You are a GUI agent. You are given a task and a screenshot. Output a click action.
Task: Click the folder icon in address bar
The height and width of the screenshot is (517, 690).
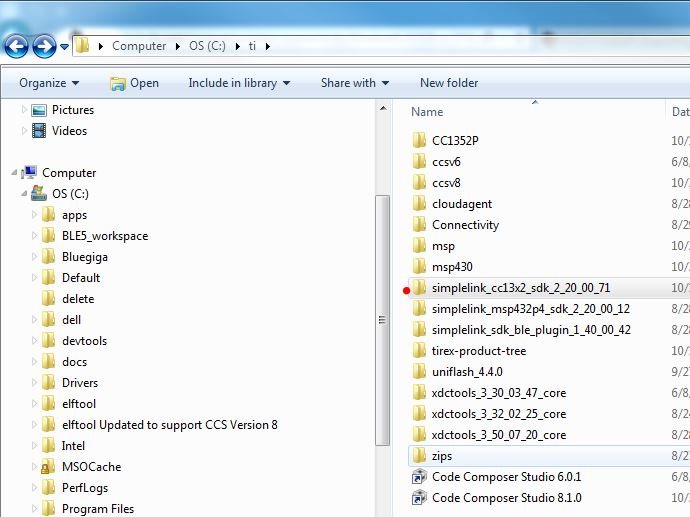tap(82, 45)
